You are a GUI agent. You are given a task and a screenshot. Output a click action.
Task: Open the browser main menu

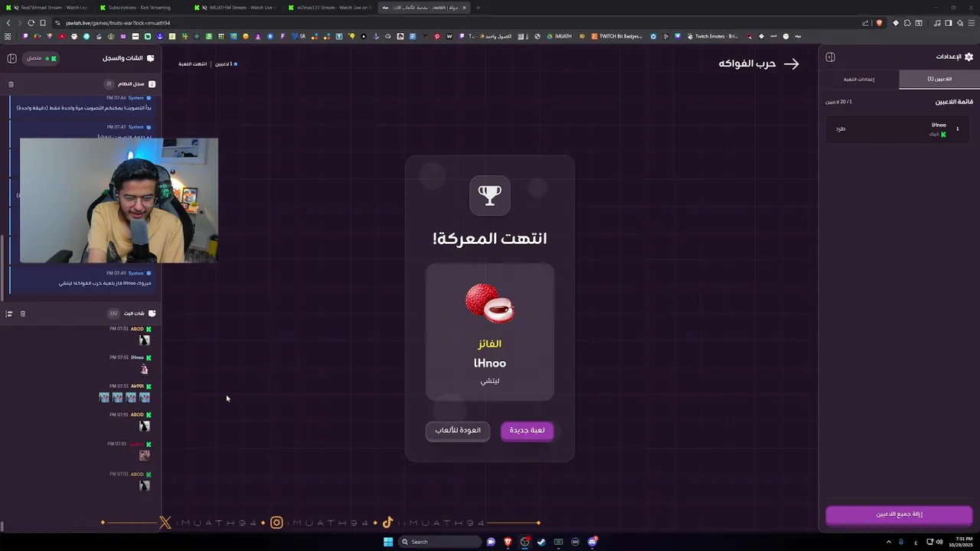pos(972,23)
